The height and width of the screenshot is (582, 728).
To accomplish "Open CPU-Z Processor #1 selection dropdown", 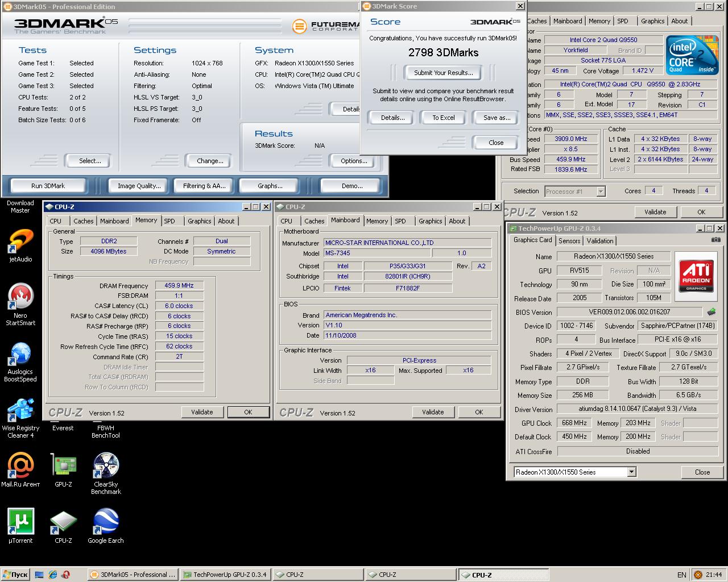I will tap(601, 192).
